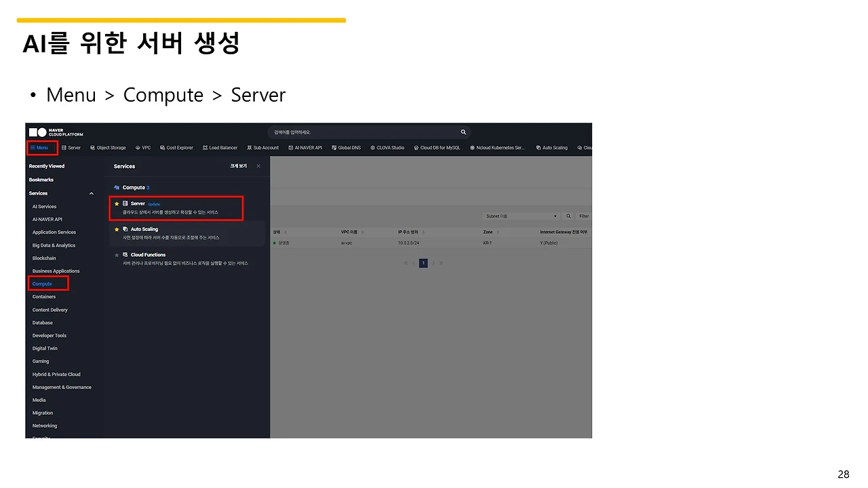The image size is (868, 488).
Task: Open Bookmarks in side menu
Action: (x=41, y=180)
